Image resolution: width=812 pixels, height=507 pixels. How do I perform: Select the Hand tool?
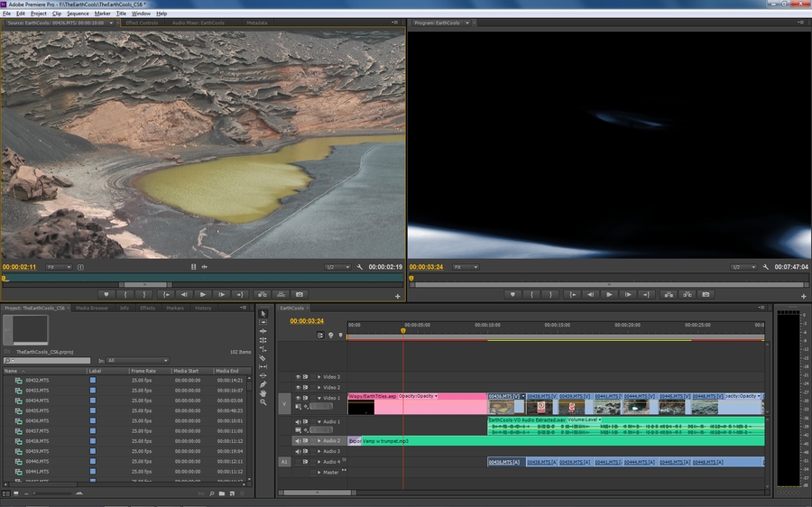(263, 393)
